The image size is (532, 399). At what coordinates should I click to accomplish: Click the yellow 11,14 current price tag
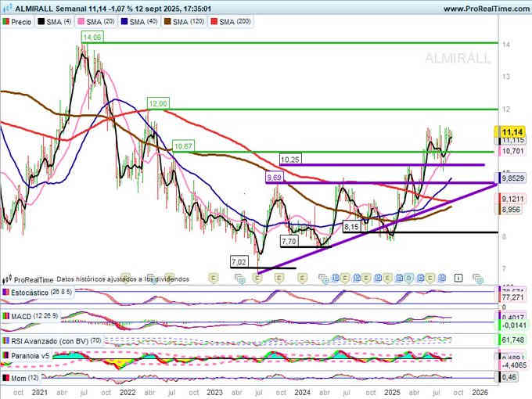point(512,132)
